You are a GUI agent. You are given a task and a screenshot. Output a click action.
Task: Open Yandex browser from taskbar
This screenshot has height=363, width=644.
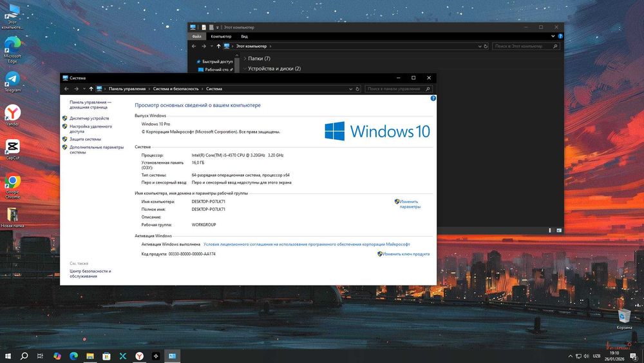tap(139, 356)
